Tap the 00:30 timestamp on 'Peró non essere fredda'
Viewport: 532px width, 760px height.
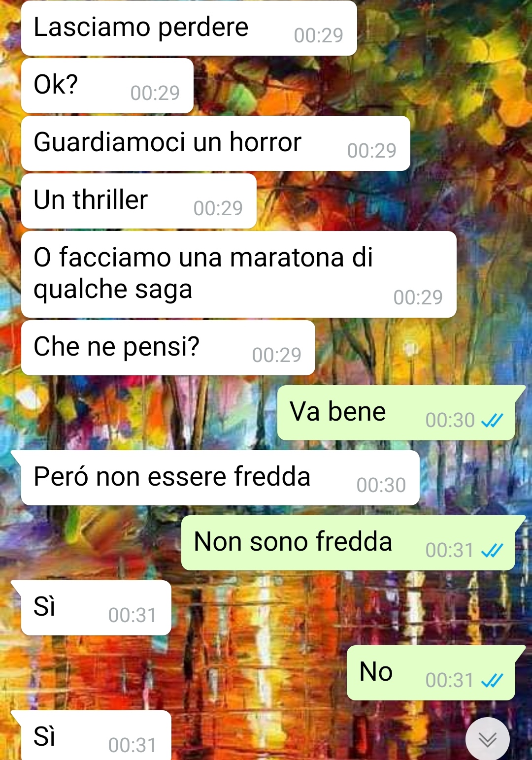381,485
